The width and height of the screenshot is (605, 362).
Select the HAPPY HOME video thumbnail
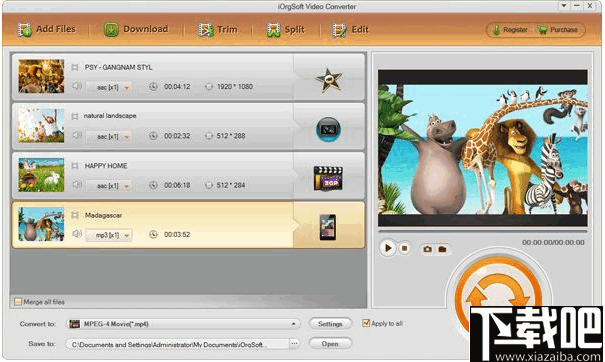tap(41, 174)
